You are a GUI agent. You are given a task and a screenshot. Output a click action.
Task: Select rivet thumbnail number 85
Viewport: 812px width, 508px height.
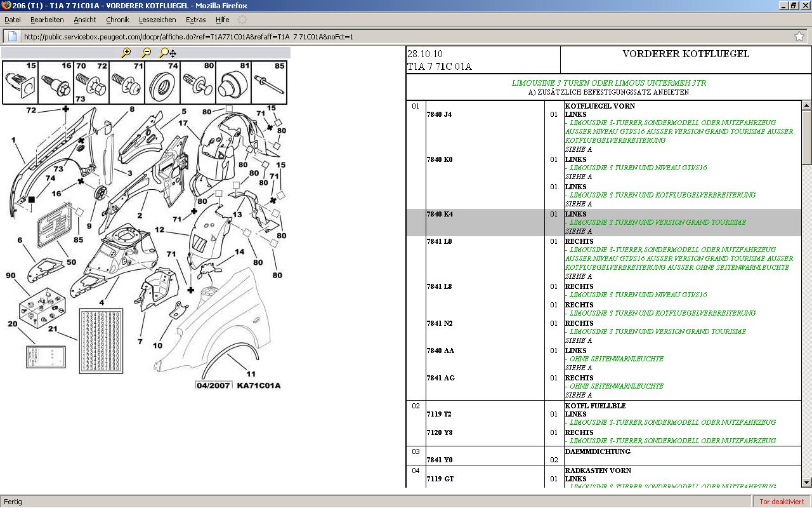tap(269, 83)
